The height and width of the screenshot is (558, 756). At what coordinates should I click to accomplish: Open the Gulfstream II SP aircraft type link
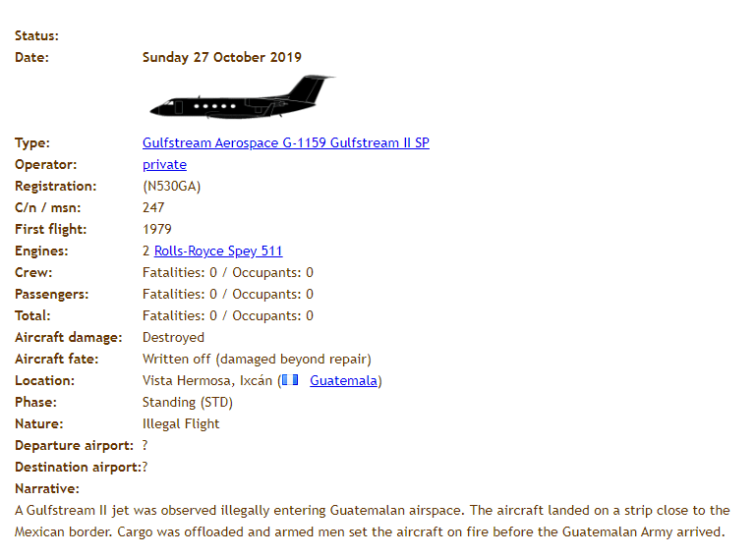coord(286,142)
